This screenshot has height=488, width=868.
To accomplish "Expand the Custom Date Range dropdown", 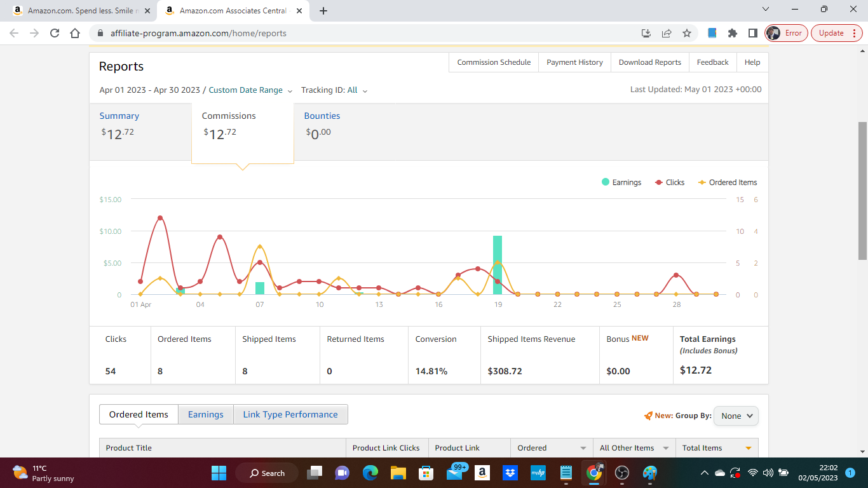I will click(250, 90).
